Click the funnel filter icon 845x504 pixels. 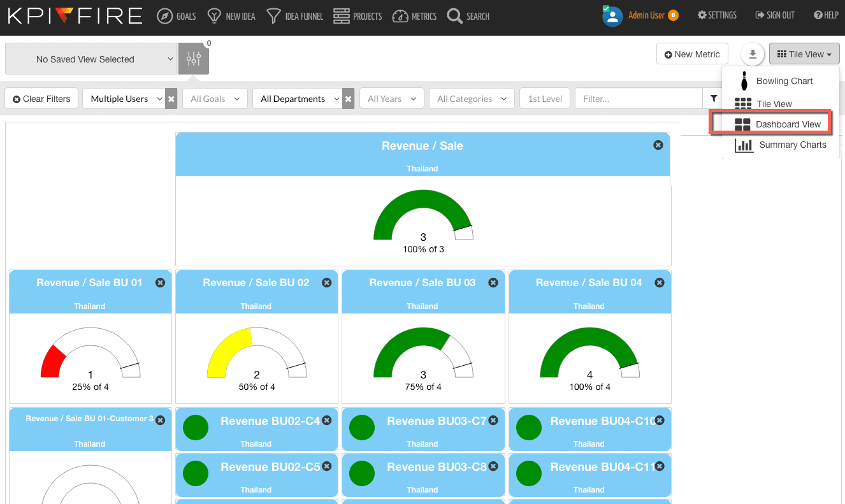pos(714,99)
